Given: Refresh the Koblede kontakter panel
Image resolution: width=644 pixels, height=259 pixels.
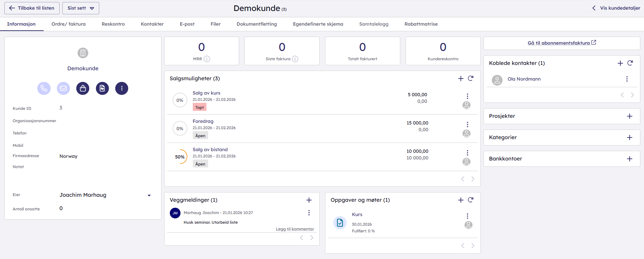Looking at the screenshot, I should [x=630, y=63].
